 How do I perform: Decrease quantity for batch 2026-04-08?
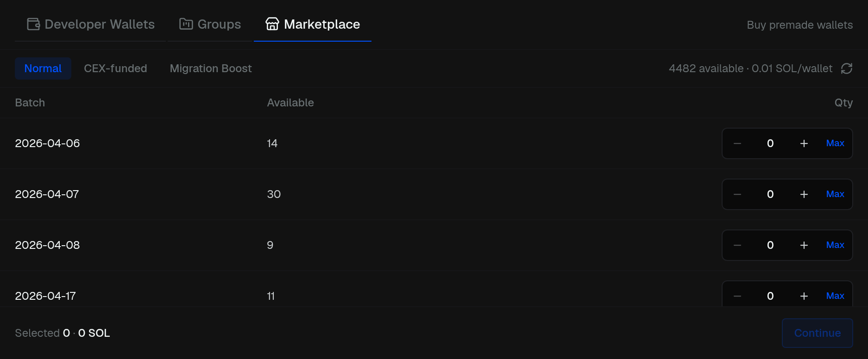click(x=737, y=245)
